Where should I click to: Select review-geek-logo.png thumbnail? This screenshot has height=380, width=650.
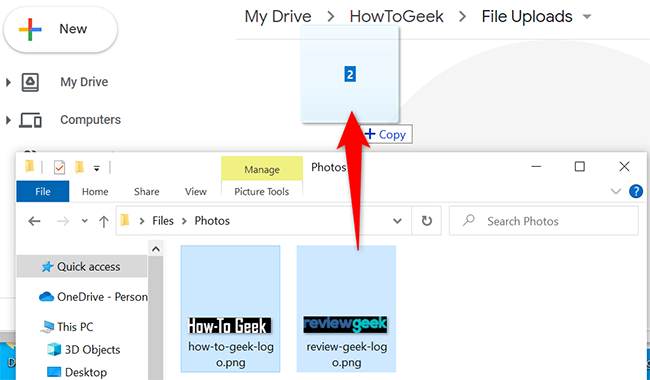tap(345, 324)
